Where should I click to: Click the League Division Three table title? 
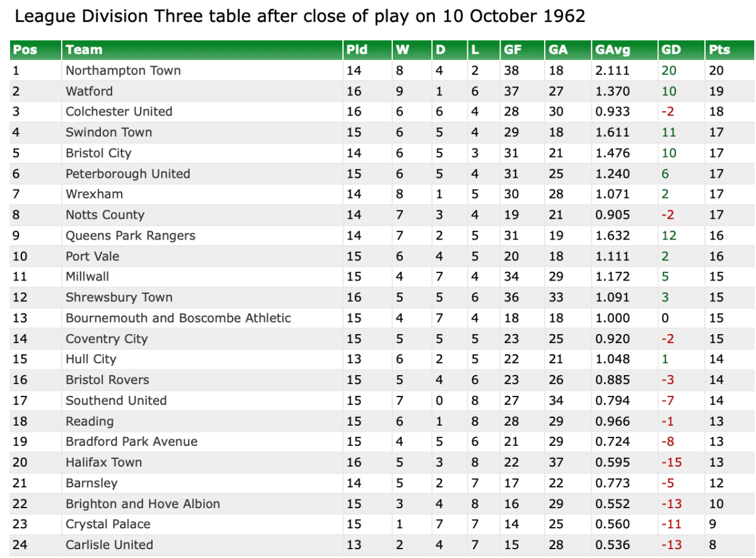point(299,16)
